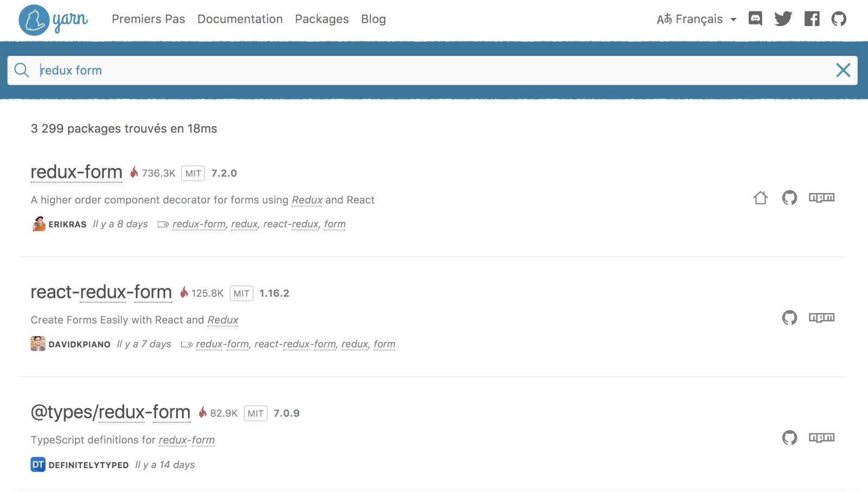Click ERIKRAS owner name
The height and width of the screenshot is (492, 868).
click(x=67, y=225)
